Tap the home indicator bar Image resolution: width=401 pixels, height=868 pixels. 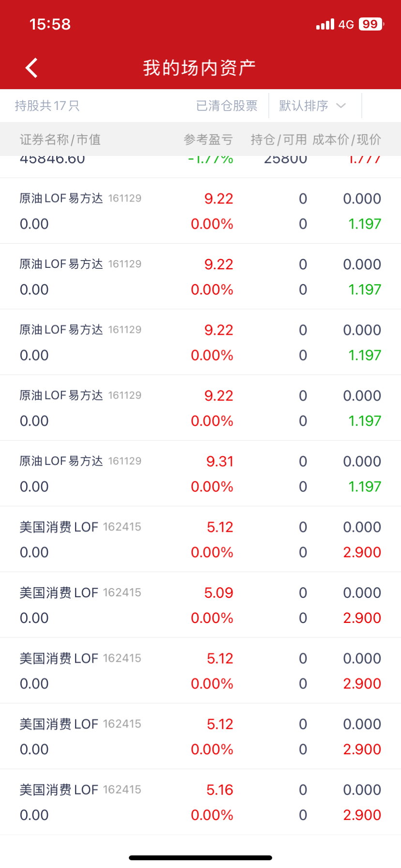click(200, 858)
